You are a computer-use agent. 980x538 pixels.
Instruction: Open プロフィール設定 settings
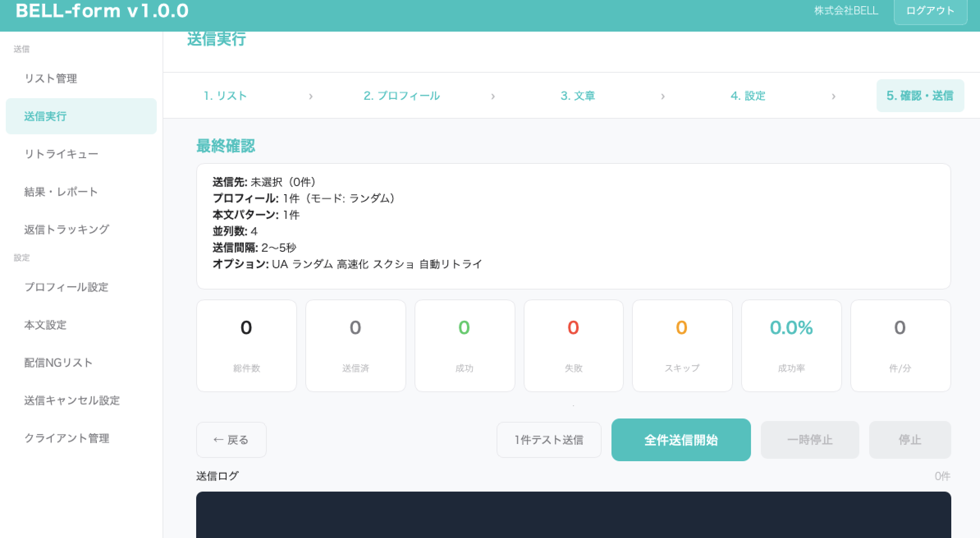(67, 287)
